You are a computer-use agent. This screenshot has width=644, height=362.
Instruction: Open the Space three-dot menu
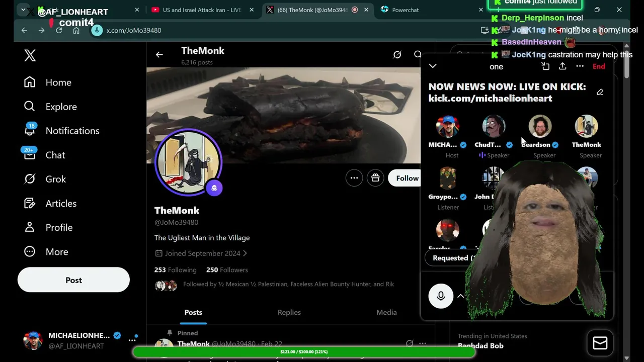click(580, 66)
